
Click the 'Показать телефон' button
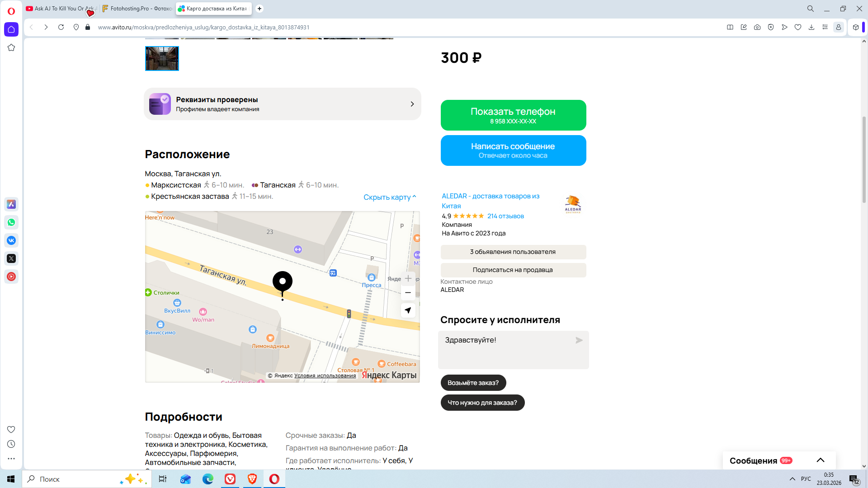pos(513,115)
